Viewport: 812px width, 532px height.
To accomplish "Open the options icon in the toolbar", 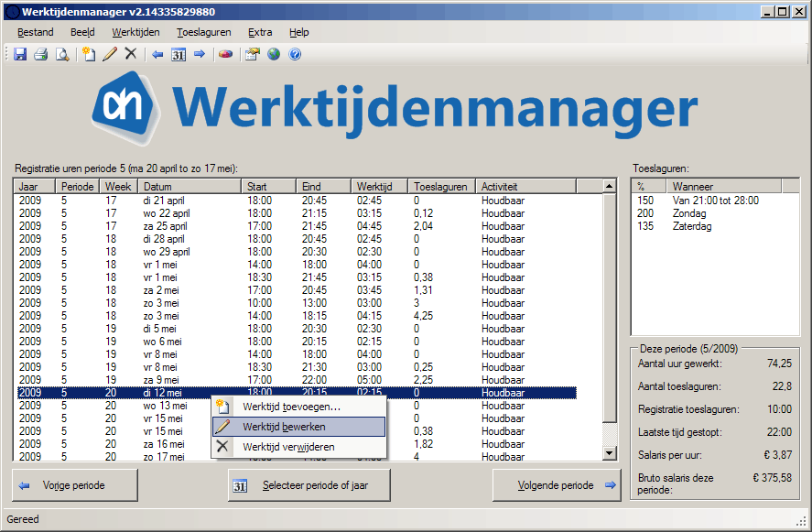I will point(252,54).
